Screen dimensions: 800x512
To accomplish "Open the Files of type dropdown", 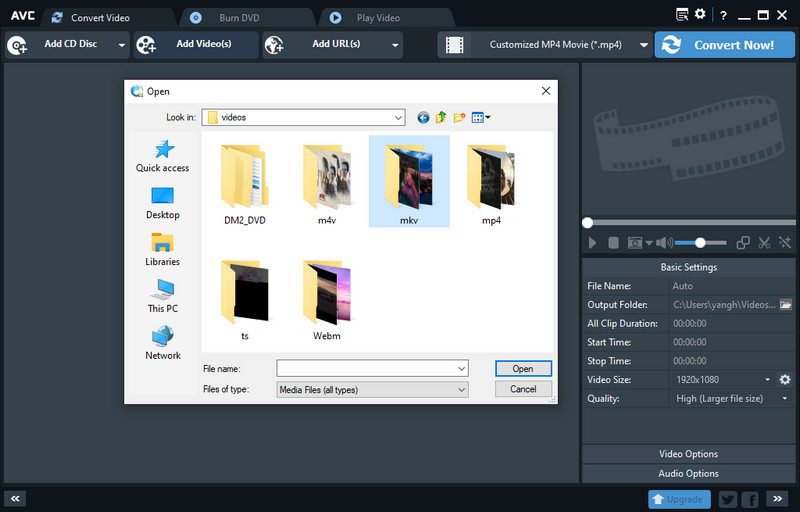I will click(372, 390).
